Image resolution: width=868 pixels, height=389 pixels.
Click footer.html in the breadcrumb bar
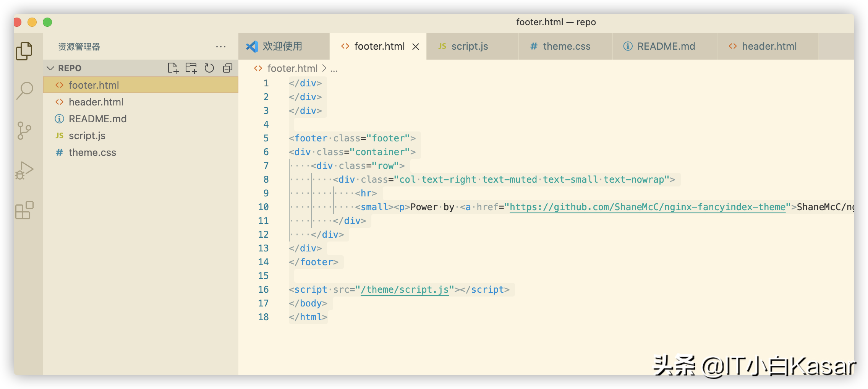pos(292,68)
